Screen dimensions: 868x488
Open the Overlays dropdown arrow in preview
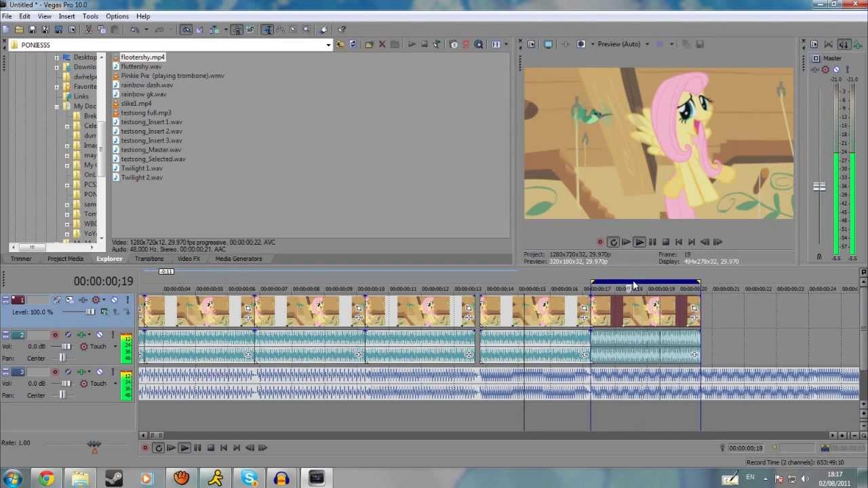(671, 44)
